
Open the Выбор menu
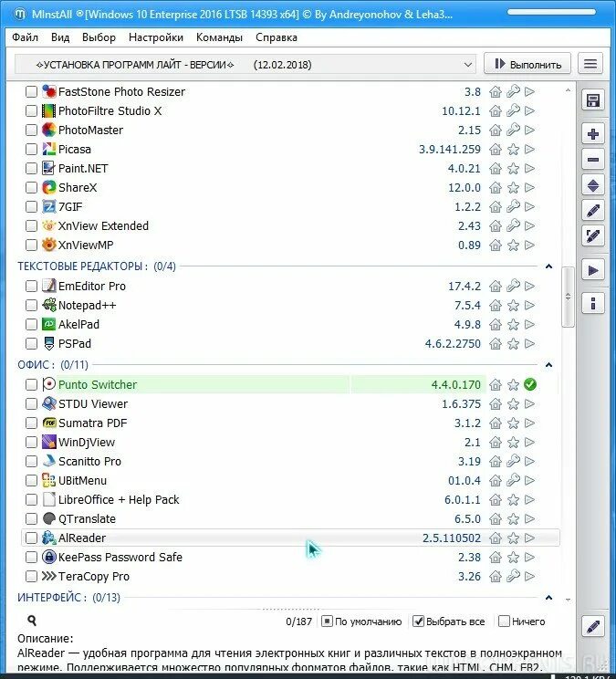tap(99, 37)
